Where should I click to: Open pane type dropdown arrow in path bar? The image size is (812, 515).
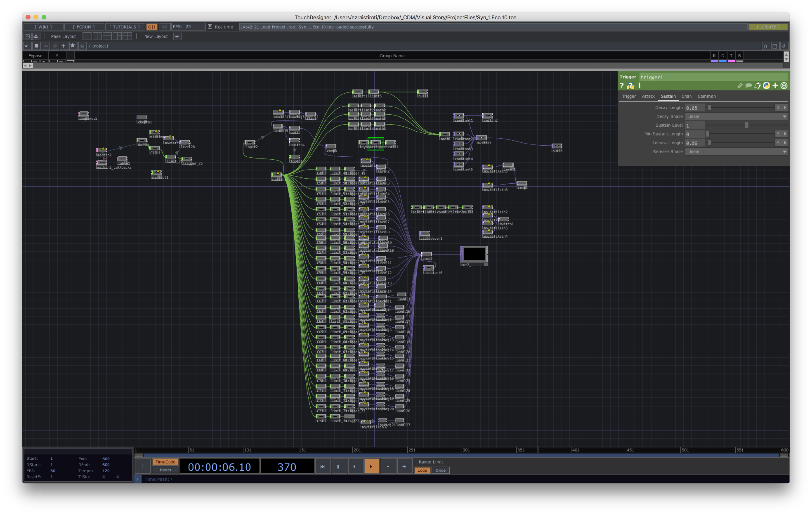click(27, 46)
